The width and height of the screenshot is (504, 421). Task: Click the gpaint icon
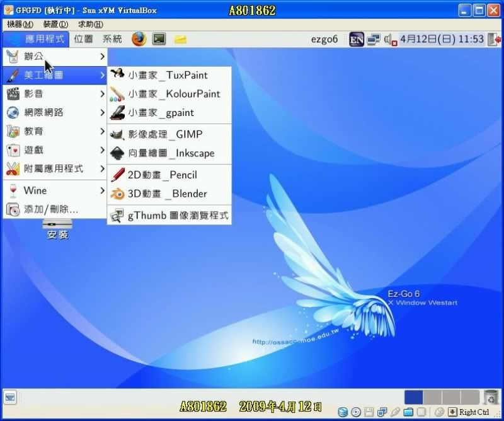[x=117, y=113]
